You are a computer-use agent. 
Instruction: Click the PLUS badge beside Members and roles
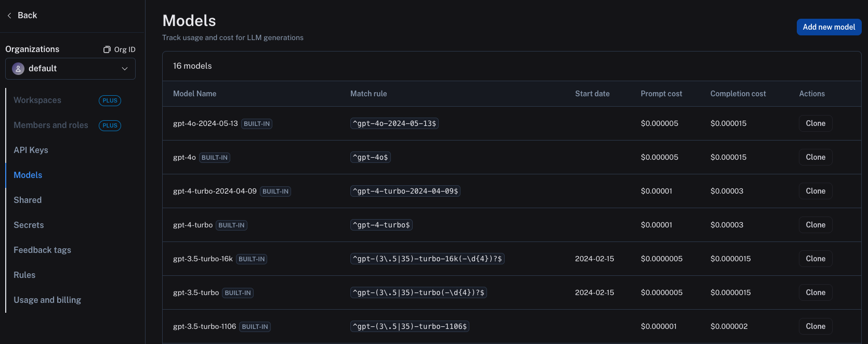point(110,125)
